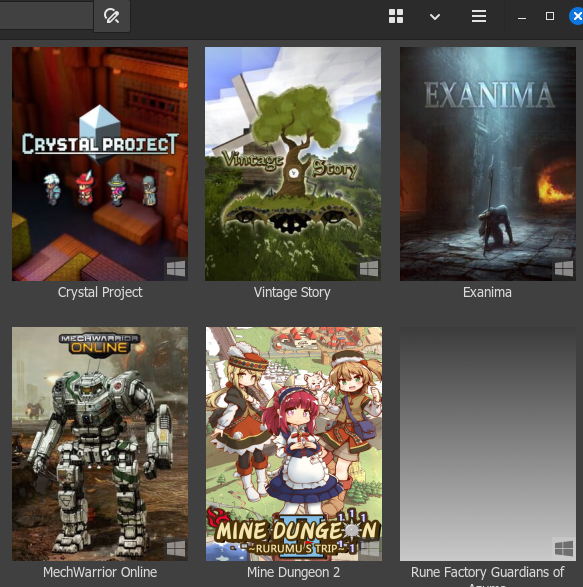Select the Rune Factory blank cover placeholder
This screenshot has height=587, width=583.
pos(488,444)
